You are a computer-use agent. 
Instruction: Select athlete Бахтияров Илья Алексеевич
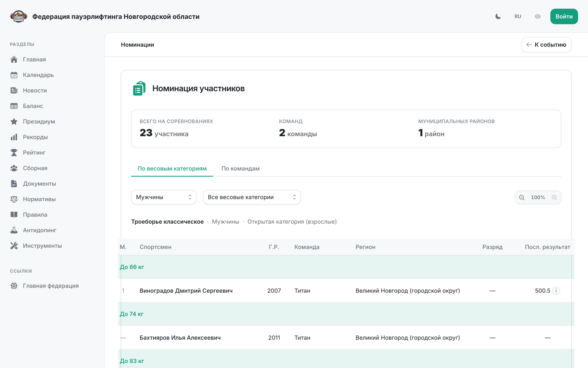point(180,338)
